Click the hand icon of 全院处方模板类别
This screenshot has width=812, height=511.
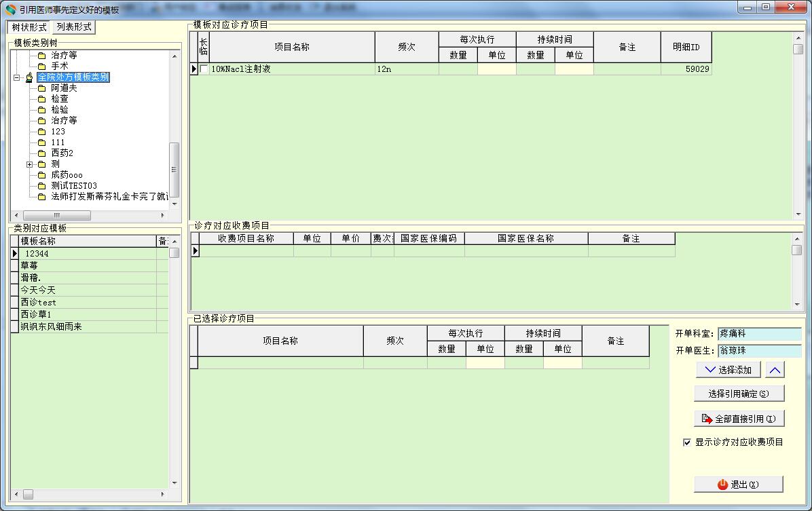[29, 77]
